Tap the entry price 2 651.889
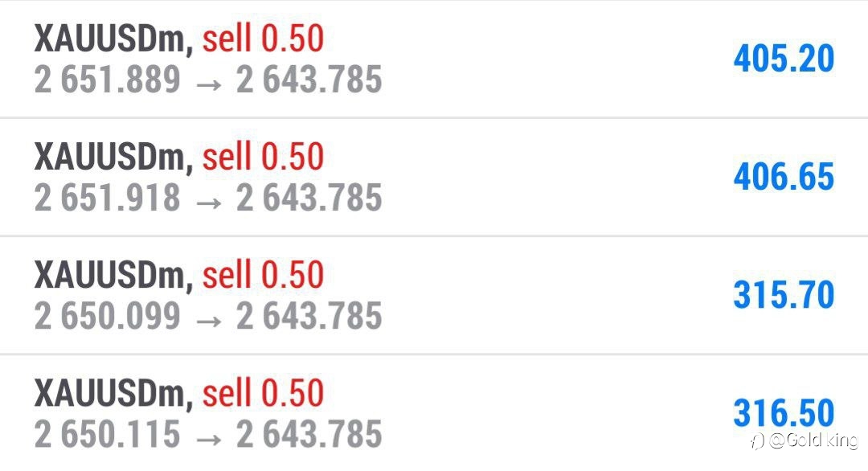The width and height of the screenshot is (868, 471). pos(108,79)
